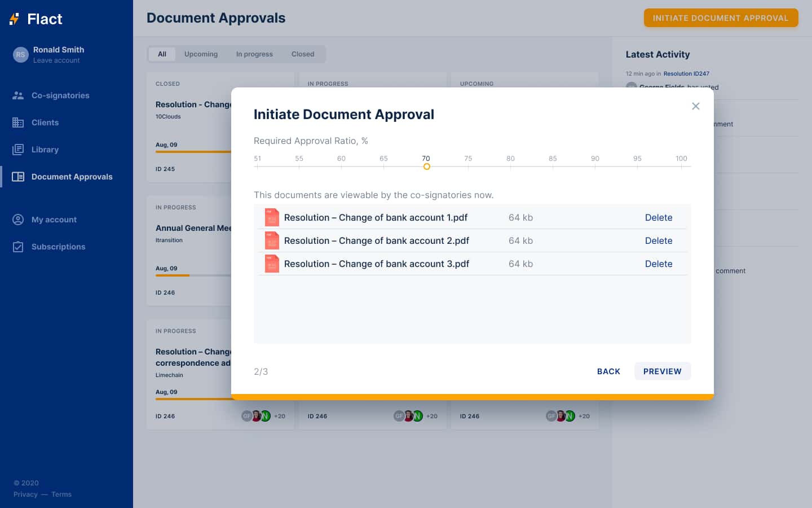Click Ronald Smith's RS avatar
The image size is (812, 508).
pos(21,55)
